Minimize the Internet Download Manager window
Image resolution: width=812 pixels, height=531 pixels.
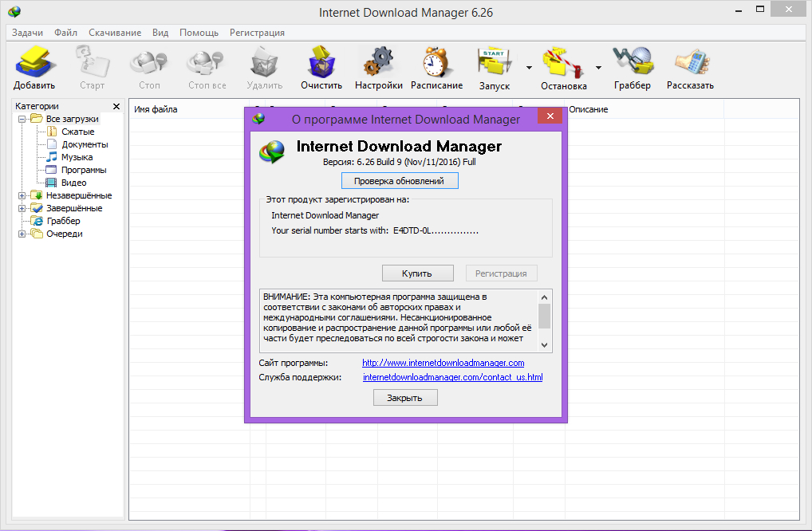[739, 10]
